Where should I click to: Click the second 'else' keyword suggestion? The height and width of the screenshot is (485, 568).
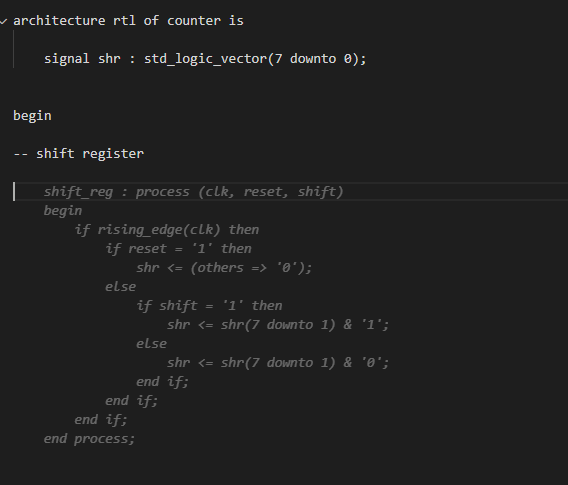[x=151, y=344]
